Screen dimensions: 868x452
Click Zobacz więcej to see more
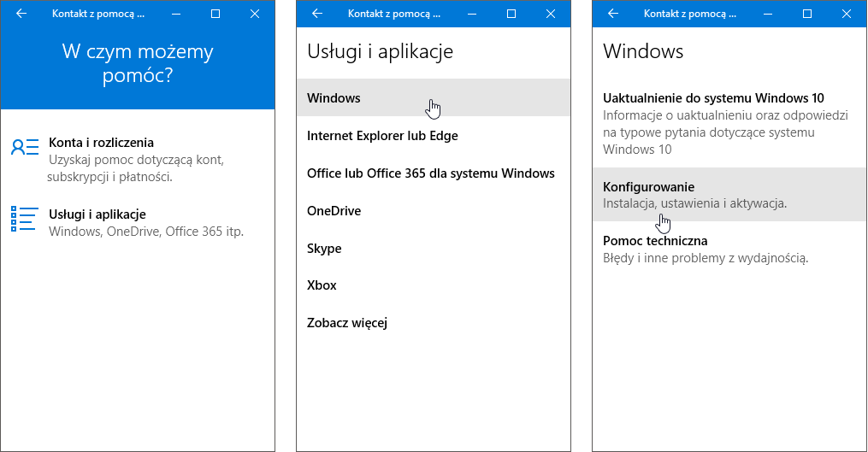coord(434,322)
